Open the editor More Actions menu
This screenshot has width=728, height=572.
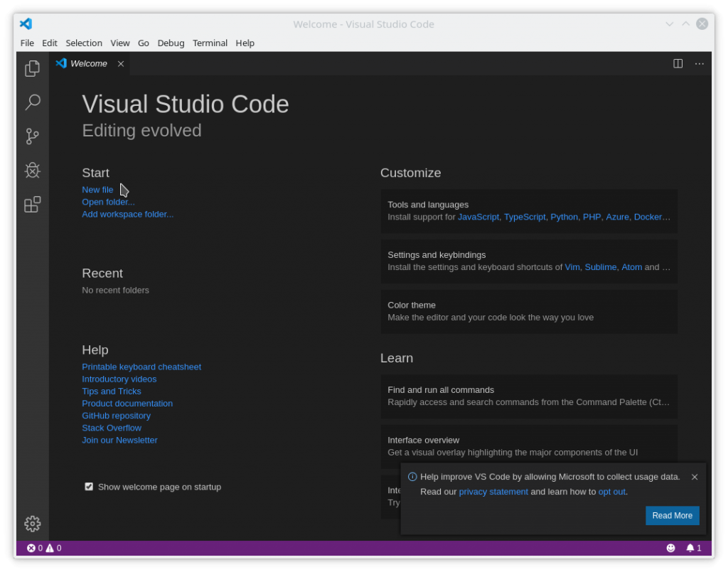coord(700,63)
